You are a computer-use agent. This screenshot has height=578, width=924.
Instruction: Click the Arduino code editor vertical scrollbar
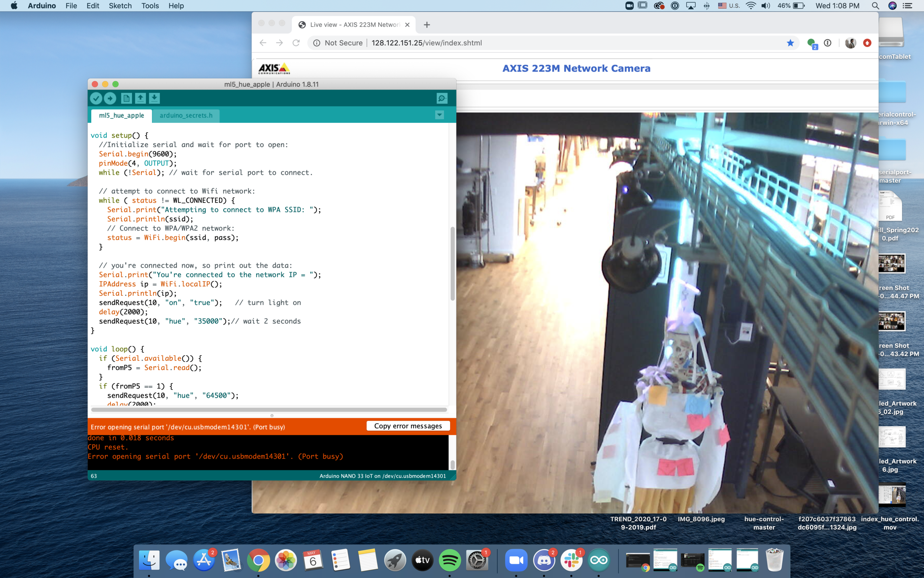coord(452,264)
